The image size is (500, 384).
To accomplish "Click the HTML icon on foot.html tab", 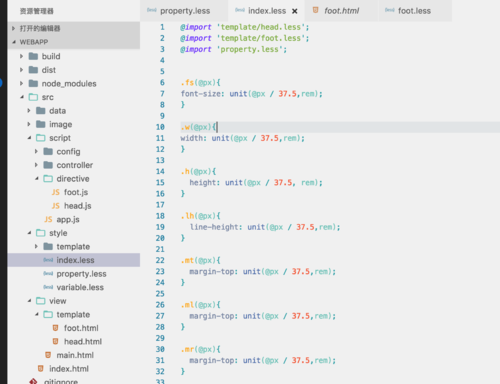I will [x=315, y=10].
